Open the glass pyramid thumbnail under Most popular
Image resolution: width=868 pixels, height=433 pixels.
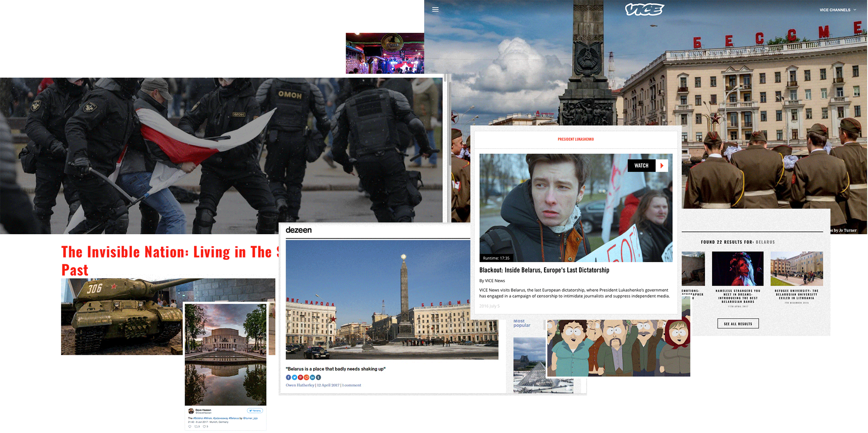(529, 365)
